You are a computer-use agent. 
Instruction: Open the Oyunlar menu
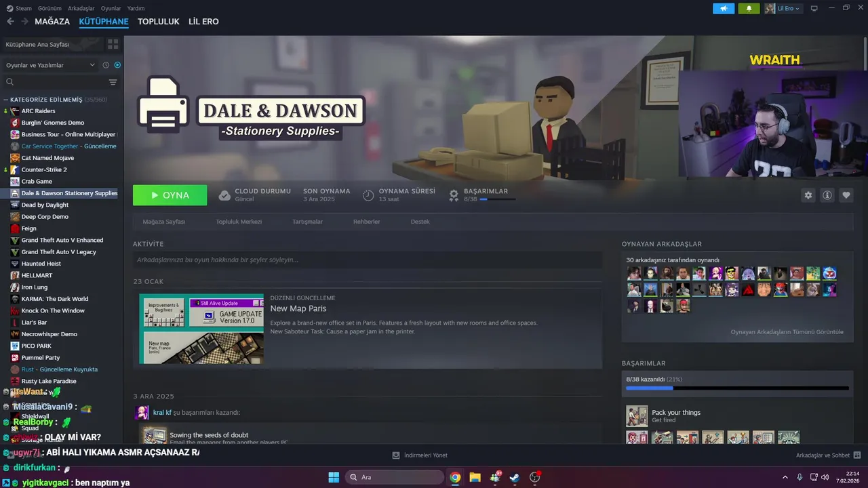click(x=111, y=8)
